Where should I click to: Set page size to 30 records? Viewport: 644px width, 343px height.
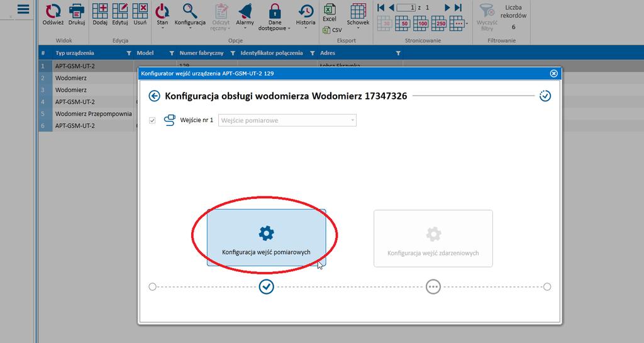point(384,23)
